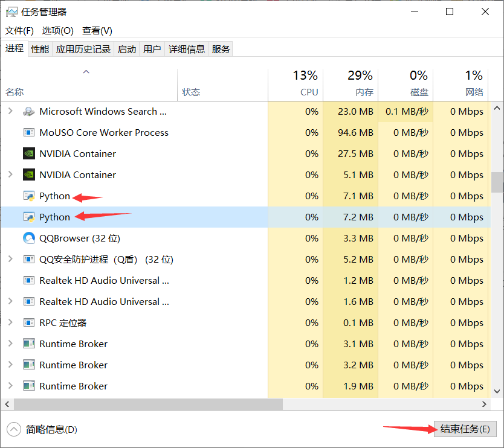Switch to the 详细信息 tab

pyautogui.click(x=187, y=49)
